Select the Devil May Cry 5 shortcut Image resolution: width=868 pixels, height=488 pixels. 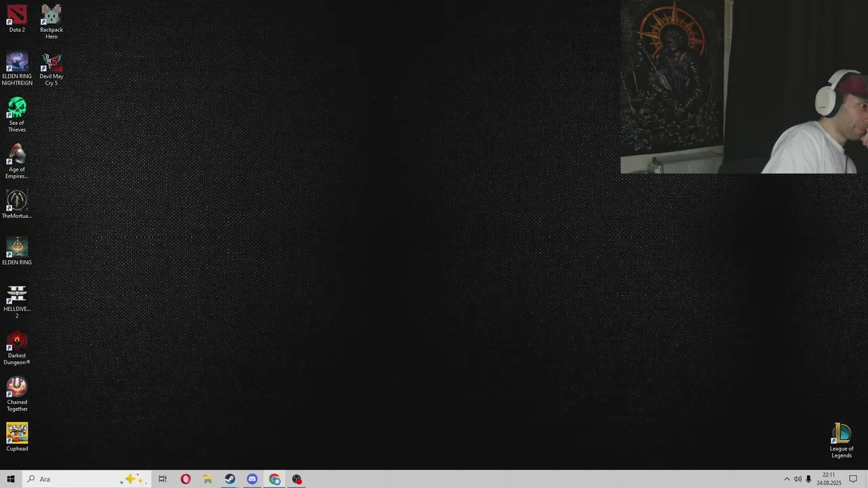[x=52, y=68]
